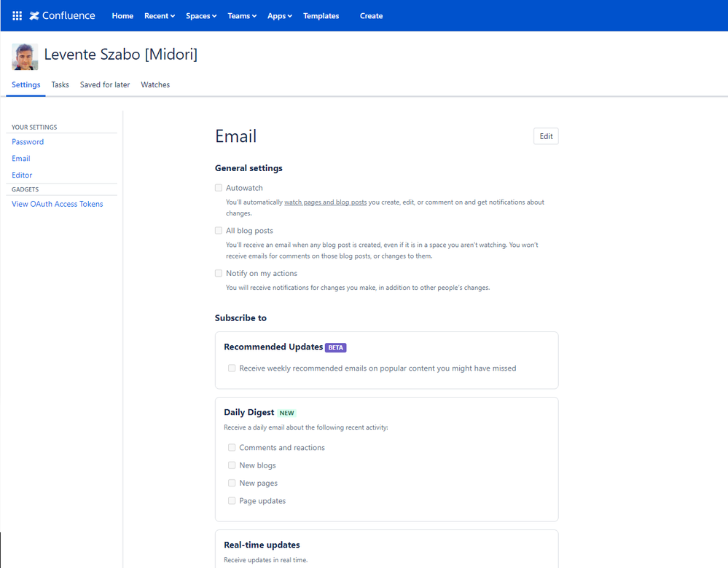Open Email settings in sidebar

click(21, 158)
